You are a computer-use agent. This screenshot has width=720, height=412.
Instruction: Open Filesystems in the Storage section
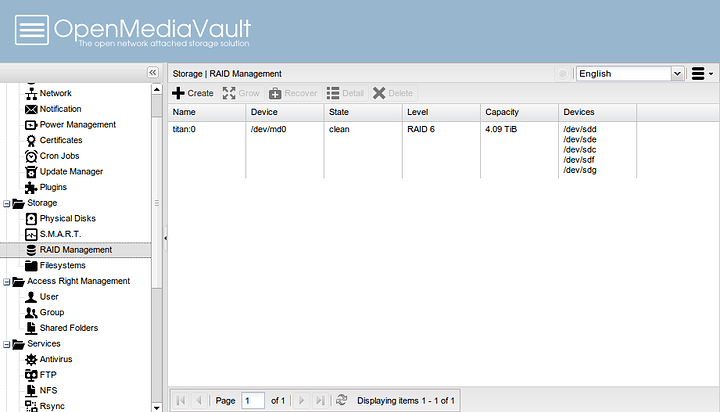click(x=62, y=265)
